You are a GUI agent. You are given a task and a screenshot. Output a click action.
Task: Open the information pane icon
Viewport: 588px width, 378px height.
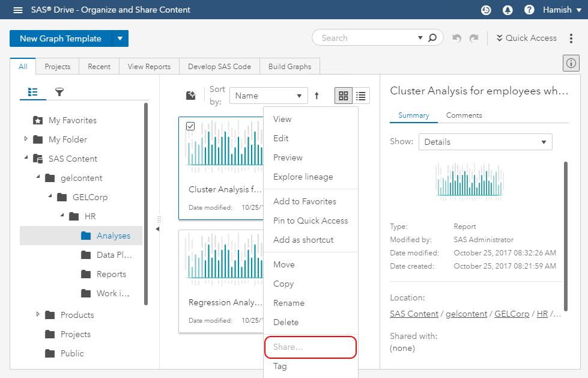571,62
